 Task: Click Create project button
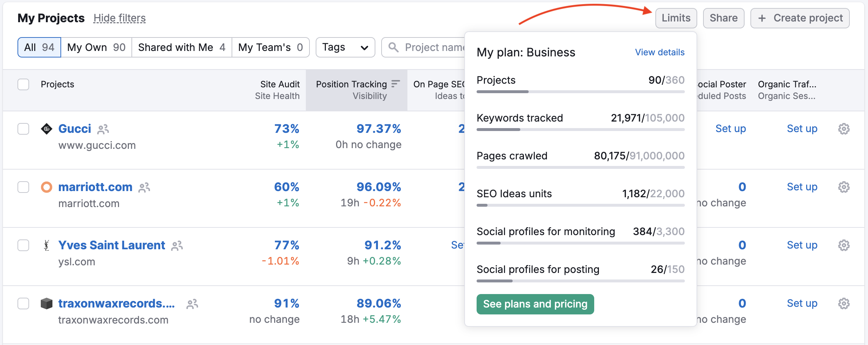(800, 18)
